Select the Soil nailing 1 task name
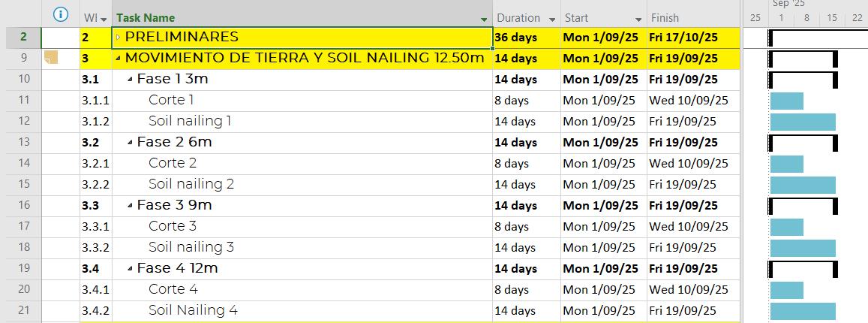Image resolution: width=868 pixels, height=323 pixels. point(190,122)
